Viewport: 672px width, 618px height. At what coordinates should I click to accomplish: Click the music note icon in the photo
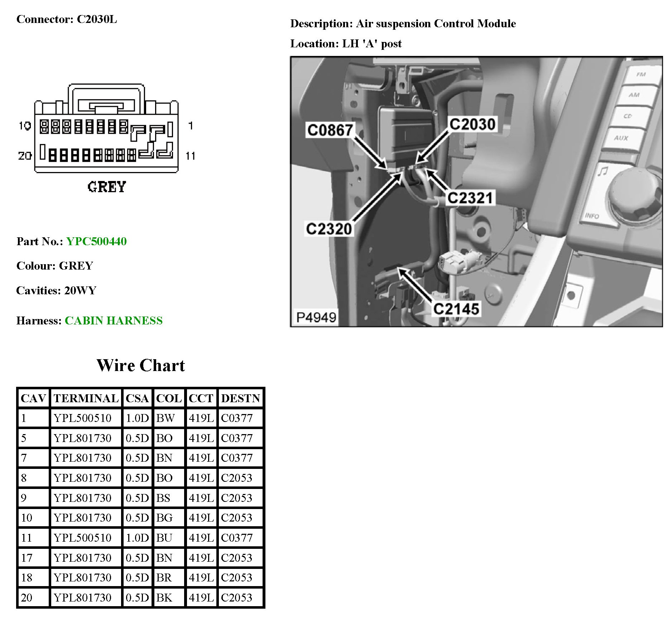pyautogui.click(x=603, y=171)
